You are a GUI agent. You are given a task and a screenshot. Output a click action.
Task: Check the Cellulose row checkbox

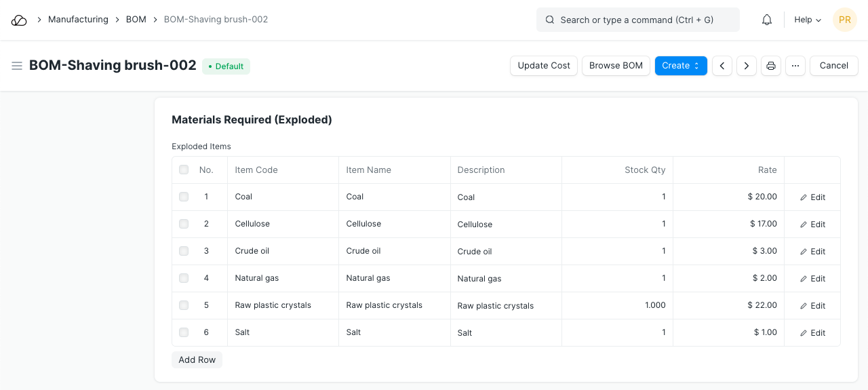coord(184,224)
